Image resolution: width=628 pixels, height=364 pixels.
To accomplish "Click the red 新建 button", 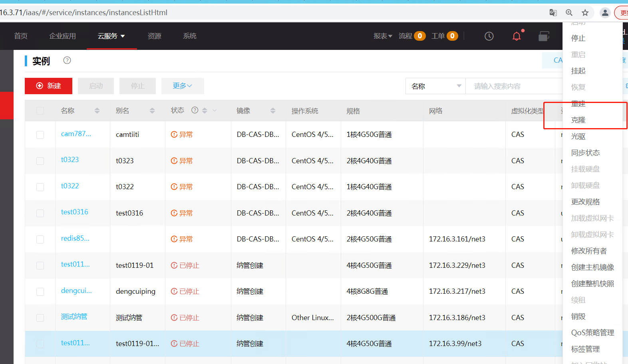I will tap(48, 86).
